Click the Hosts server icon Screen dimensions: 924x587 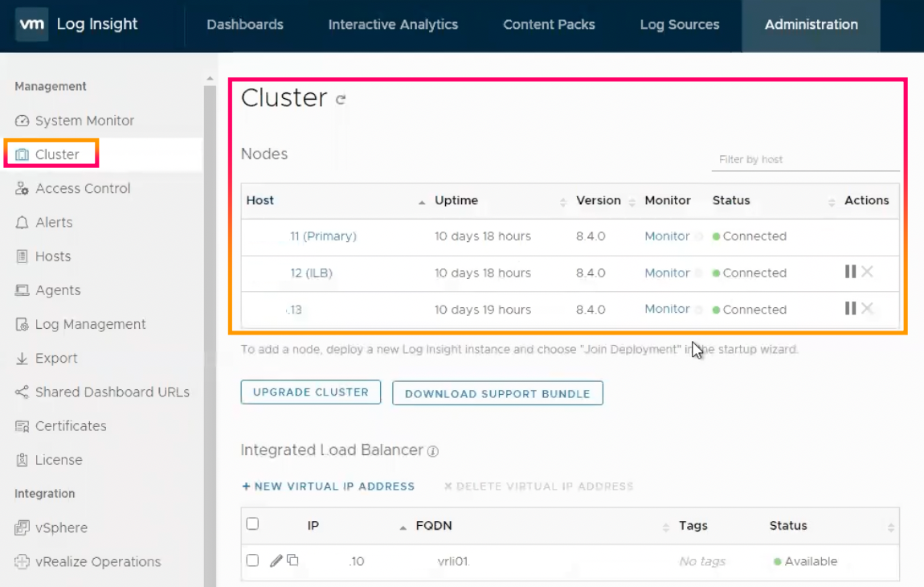pos(22,257)
